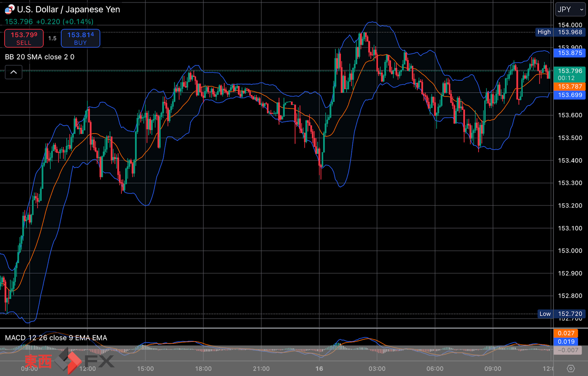
Task: Click the MACD signal 0.019 value tag
Action: (566, 342)
